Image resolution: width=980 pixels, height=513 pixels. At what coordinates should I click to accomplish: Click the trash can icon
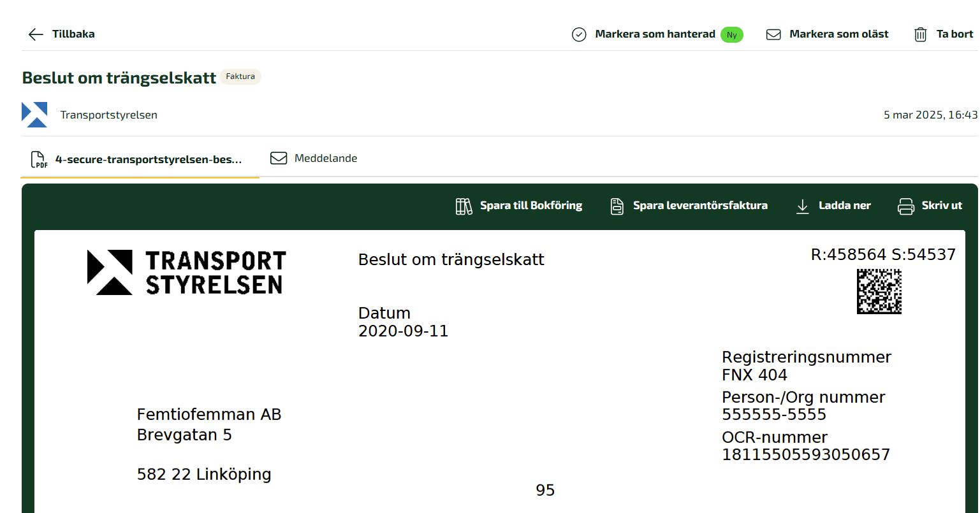click(x=920, y=34)
